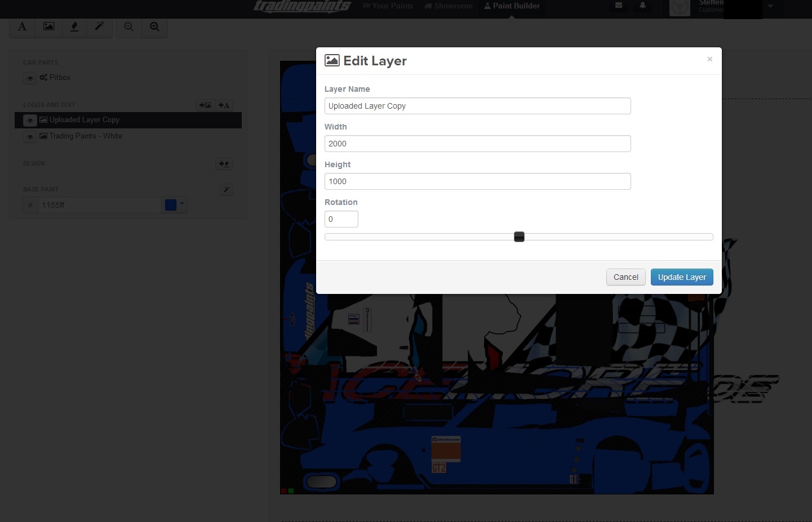Select the Add Text tool
Image resolution: width=812 pixels, height=522 pixels.
pyautogui.click(x=23, y=27)
